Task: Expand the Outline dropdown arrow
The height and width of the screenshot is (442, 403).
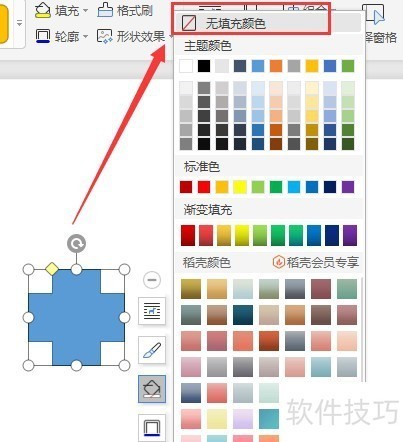Action: coord(85,36)
